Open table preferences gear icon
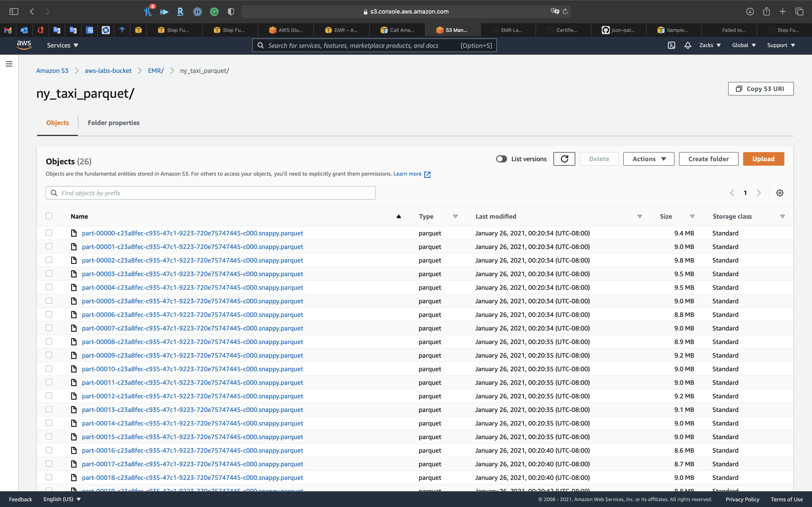The height and width of the screenshot is (507, 812). tap(779, 193)
